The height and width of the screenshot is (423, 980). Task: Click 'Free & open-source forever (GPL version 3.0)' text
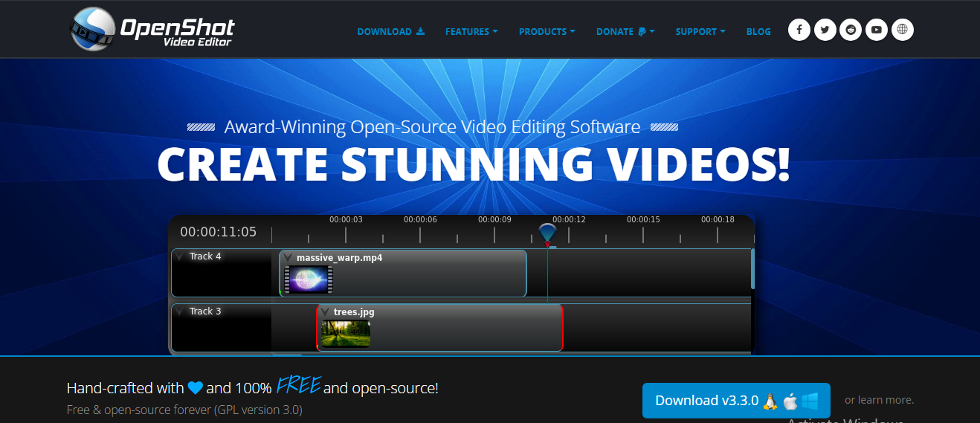(x=184, y=410)
